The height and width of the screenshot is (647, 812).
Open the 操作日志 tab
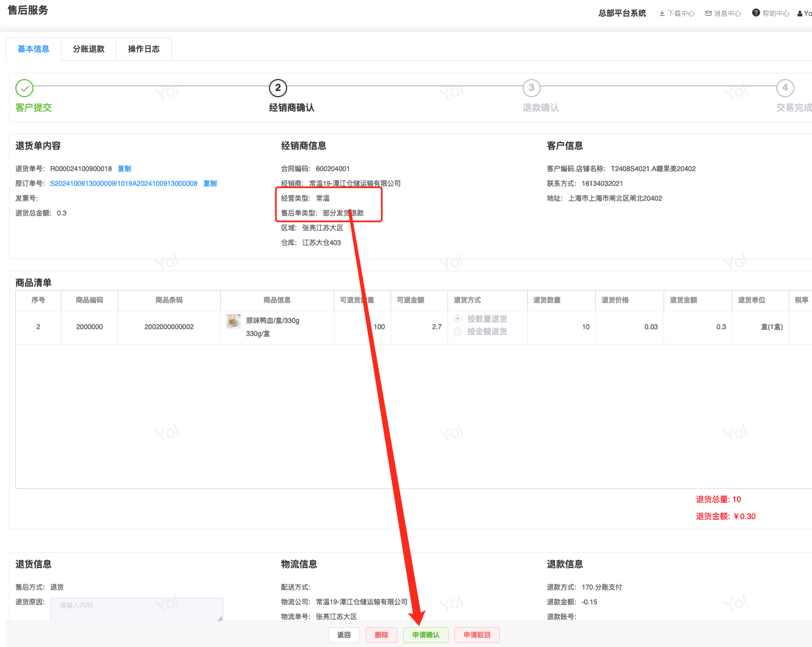144,49
